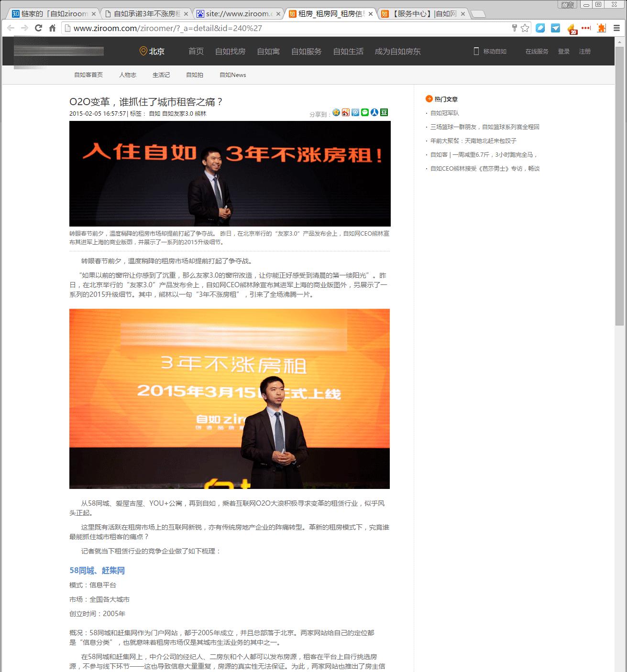Reload the page with the refresh icon
The width and height of the screenshot is (627, 672).
(39, 28)
